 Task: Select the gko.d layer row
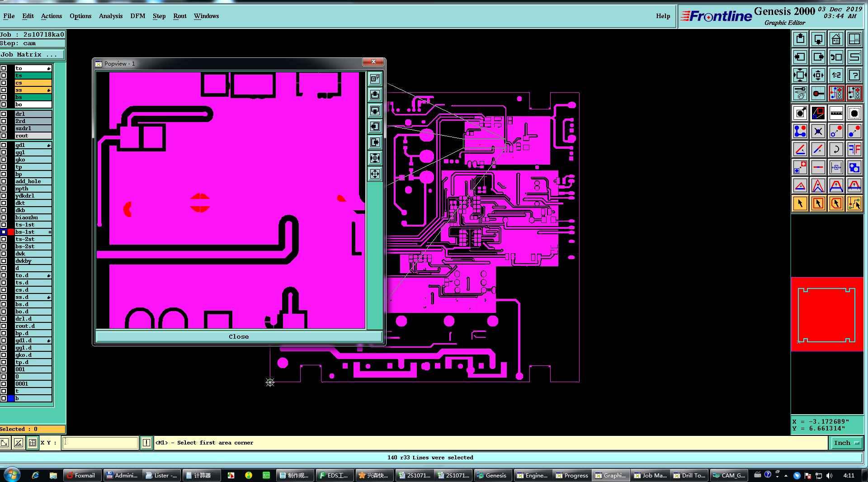click(x=33, y=355)
